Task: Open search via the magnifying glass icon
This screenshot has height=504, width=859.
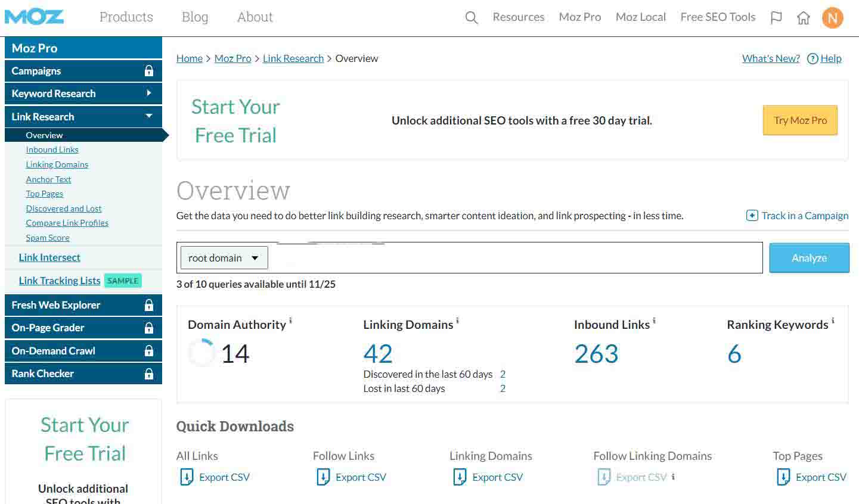Action: 471,18
